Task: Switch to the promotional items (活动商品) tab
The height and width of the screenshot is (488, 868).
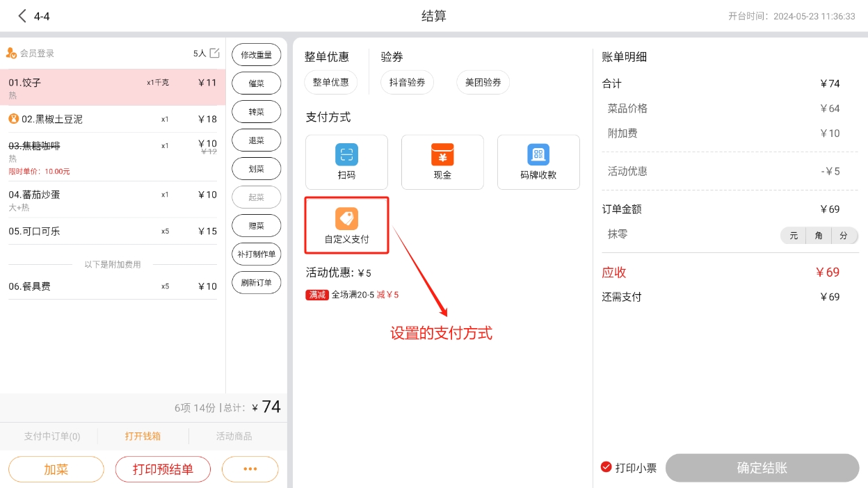Action: coord(234,437)
